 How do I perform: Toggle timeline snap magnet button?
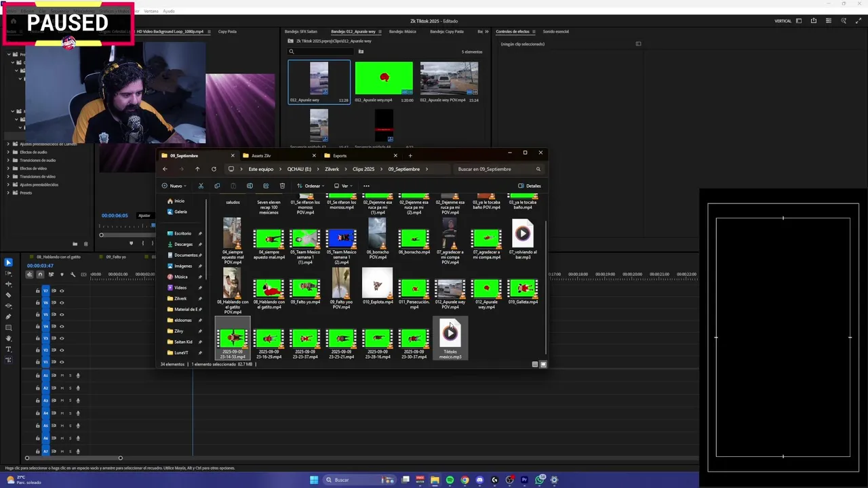(40, 274)
